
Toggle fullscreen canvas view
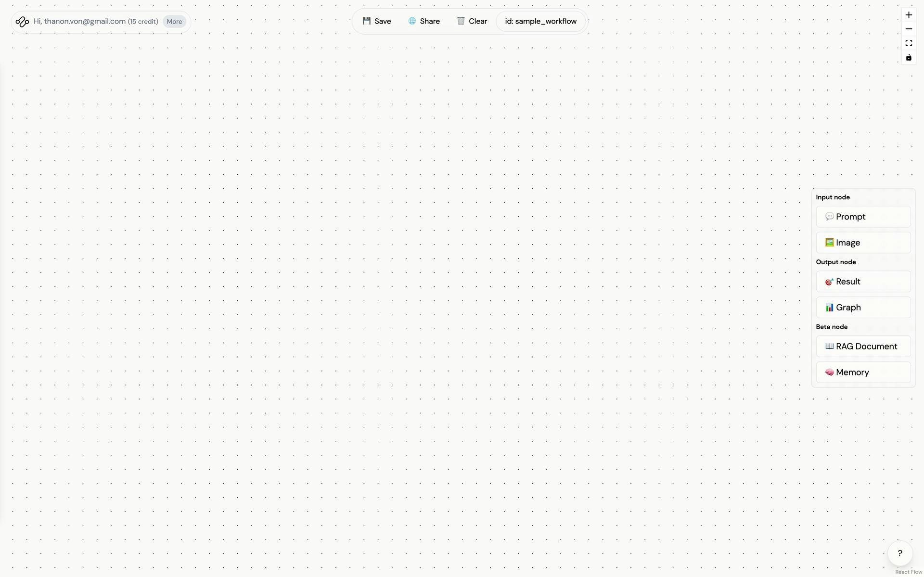point(909,43)
